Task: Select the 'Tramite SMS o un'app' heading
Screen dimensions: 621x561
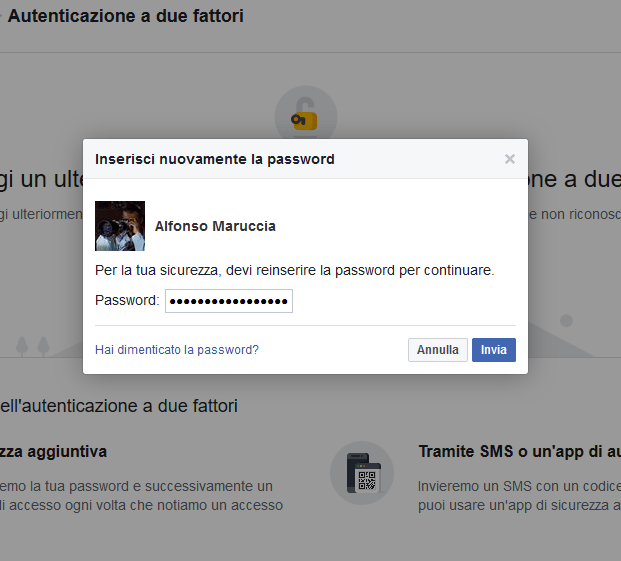Action: pos(518,452)
